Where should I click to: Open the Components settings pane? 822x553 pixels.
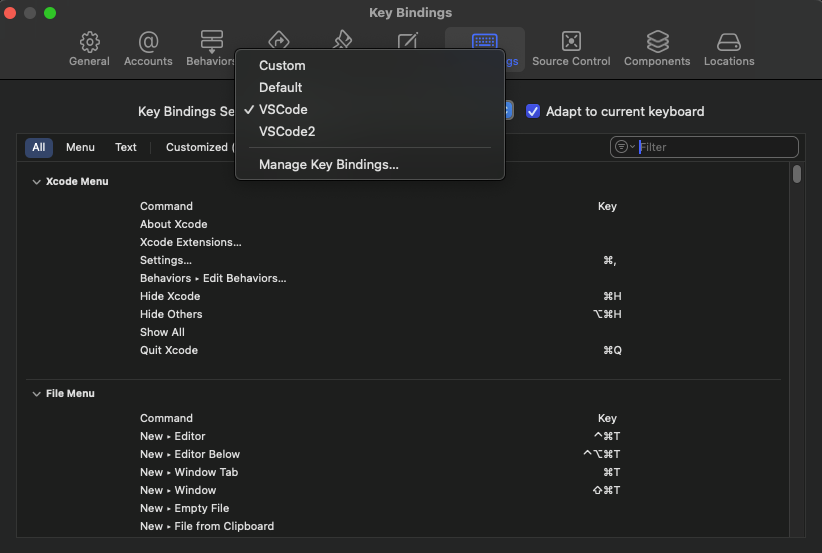tap(657, 49)
